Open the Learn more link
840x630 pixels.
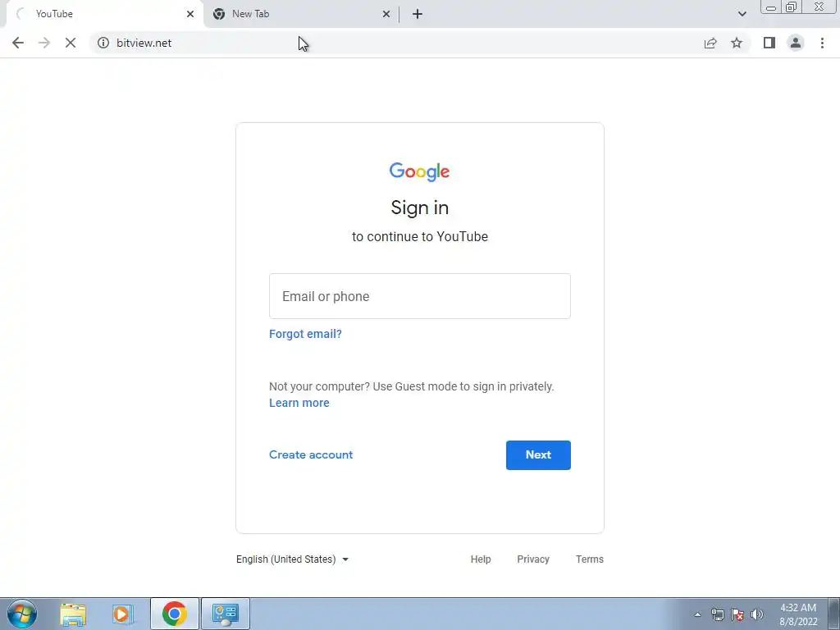coord(299,403)
